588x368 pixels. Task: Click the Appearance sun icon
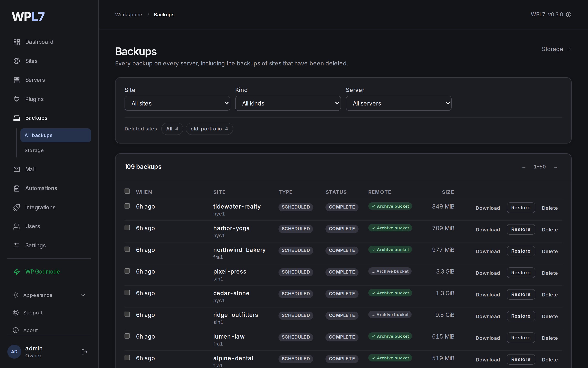pos(16,295)
